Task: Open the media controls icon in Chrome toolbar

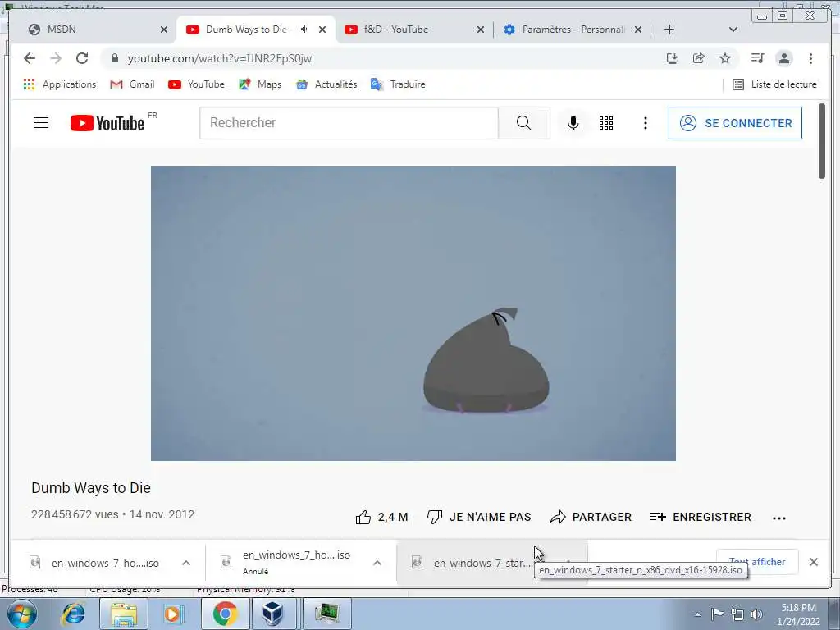Action: [x=757, y=58]
